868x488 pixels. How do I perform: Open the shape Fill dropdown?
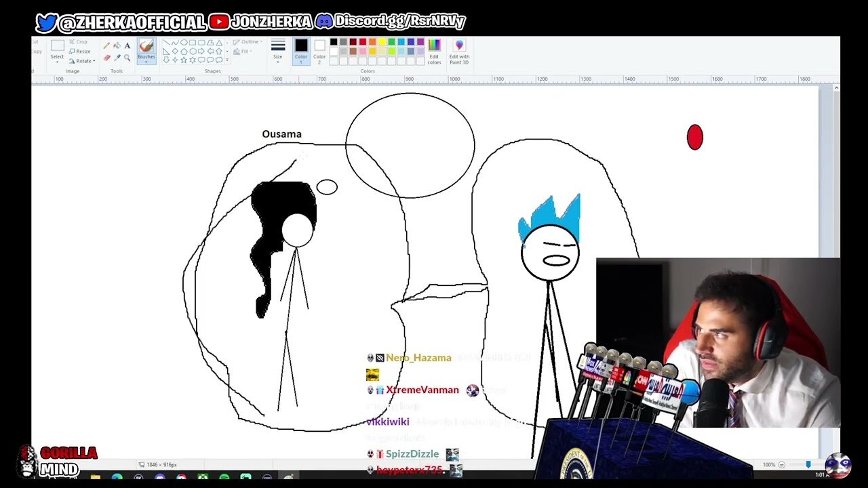click(x=243, y=52)
